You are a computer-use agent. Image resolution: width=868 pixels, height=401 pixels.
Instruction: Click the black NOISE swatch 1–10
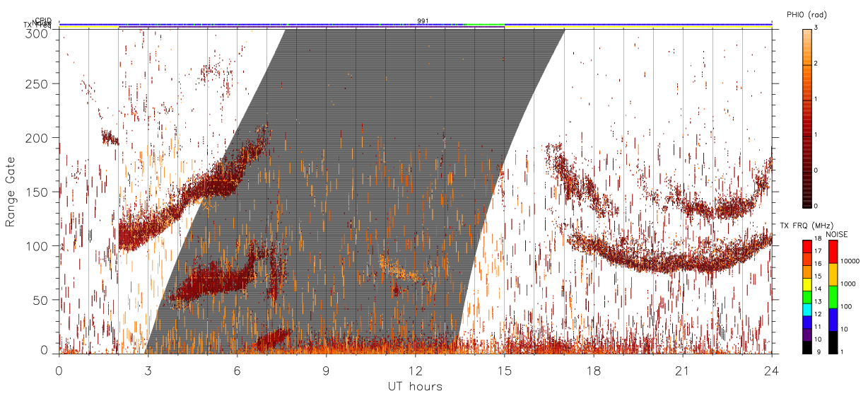pos(833,342)
